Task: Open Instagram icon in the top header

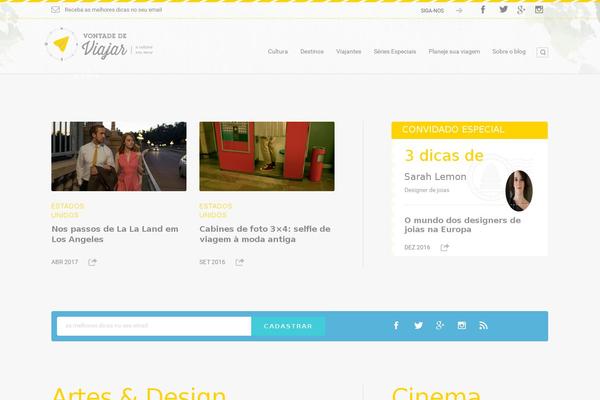Action: [539, 10]
